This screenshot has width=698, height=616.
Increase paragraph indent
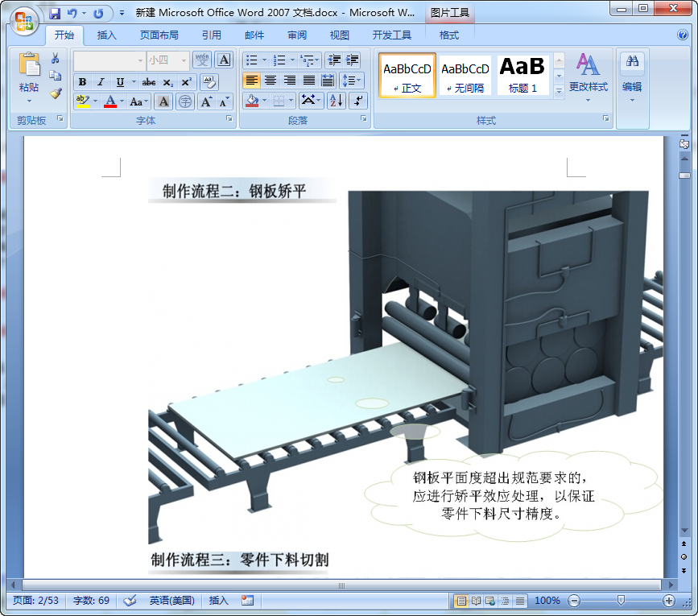point(352,60)
